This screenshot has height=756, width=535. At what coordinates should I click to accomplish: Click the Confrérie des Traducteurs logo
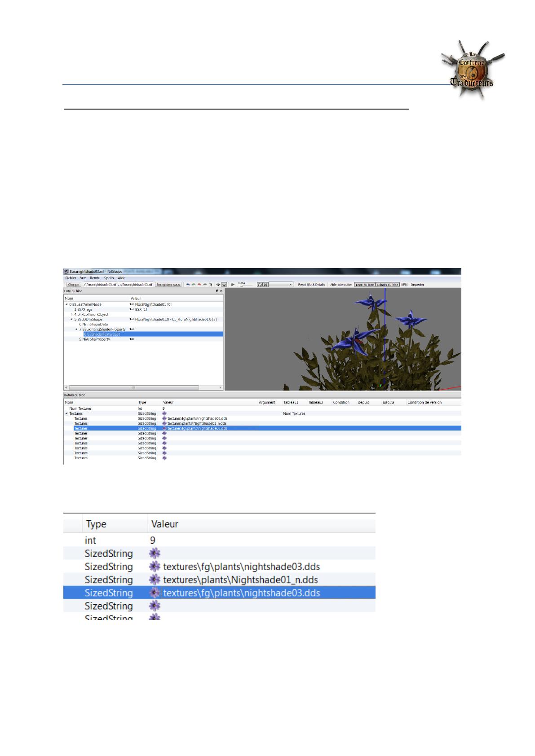click(x=473, y=70)
